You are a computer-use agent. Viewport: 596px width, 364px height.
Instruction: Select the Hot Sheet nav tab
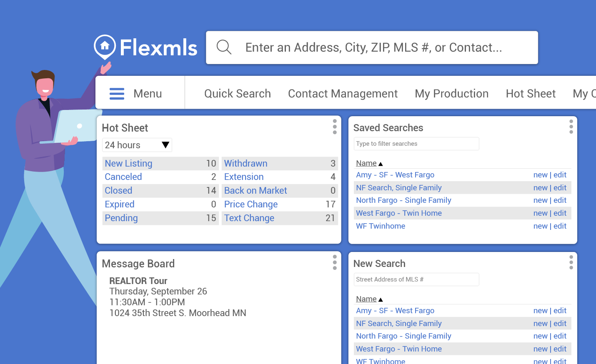[x=531, y=93]
